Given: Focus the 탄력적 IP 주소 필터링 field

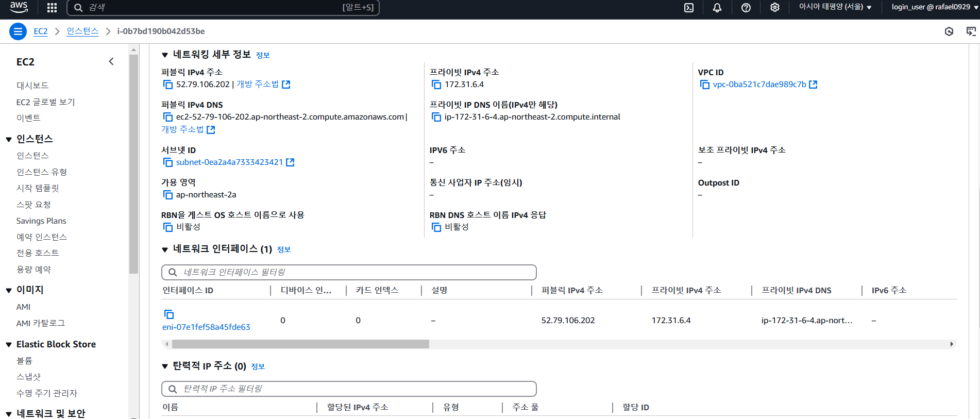Looking at the screenshot, I should coord(349,389).
